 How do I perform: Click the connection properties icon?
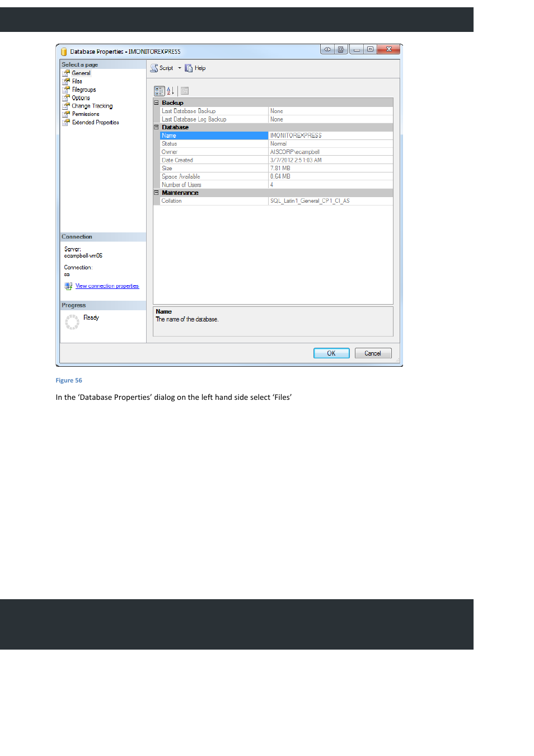click(68, 286)
